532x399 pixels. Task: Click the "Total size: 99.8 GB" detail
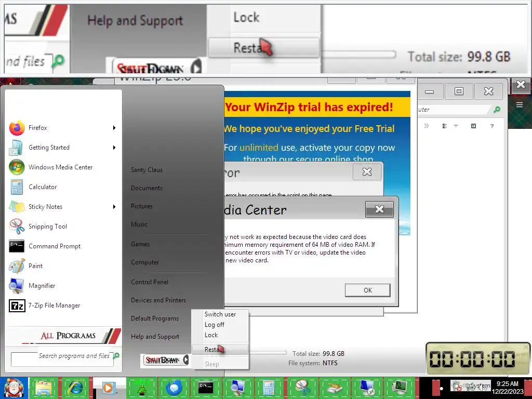point(318,353)
